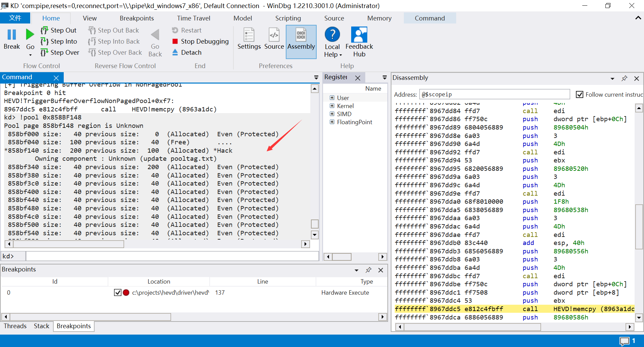Click the Restart button

point(186,30)
